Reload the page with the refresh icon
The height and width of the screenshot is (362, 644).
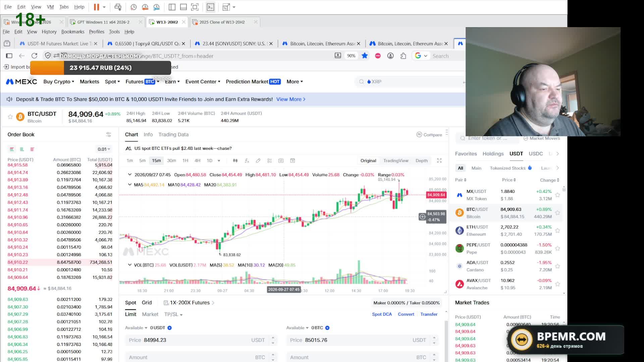[34, 56]
